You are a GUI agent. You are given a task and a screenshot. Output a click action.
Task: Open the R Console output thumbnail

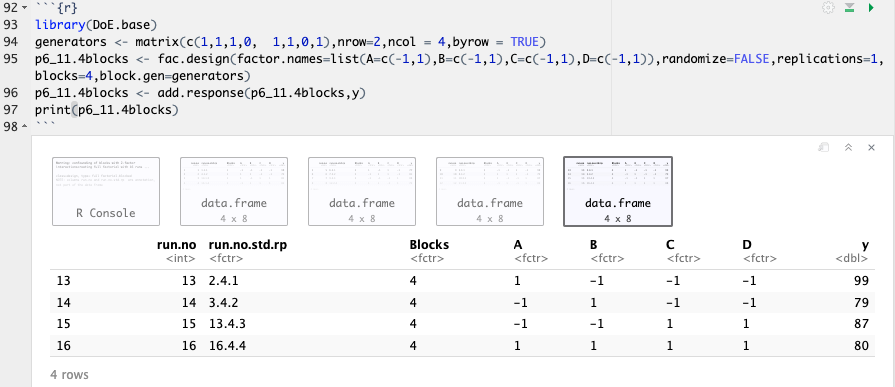click(106, 192)
